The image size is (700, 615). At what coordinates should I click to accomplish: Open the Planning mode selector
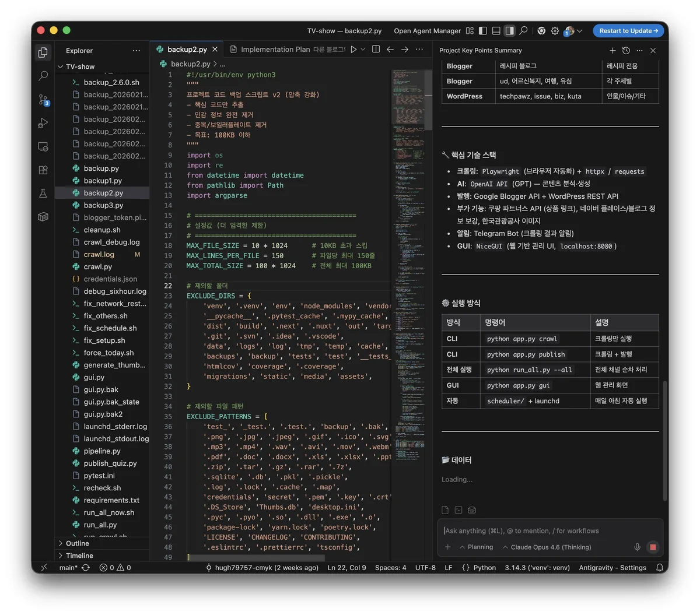click(476, 547)
